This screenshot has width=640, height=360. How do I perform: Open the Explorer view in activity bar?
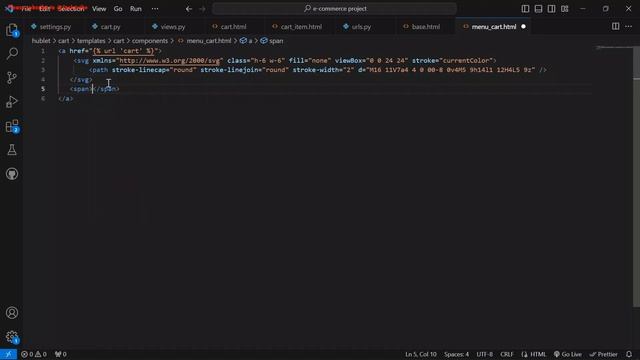click(12, 30)
